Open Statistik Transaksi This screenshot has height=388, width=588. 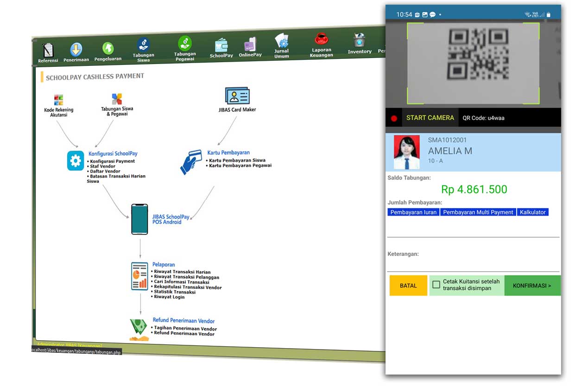(174, 292)
